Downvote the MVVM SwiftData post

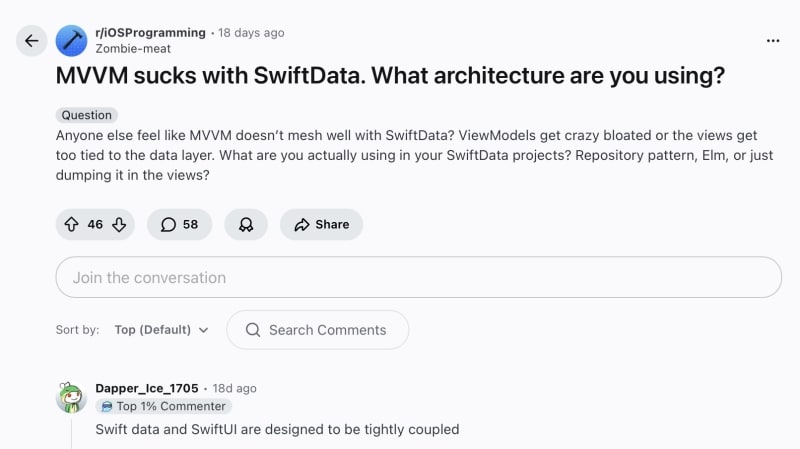119,225
